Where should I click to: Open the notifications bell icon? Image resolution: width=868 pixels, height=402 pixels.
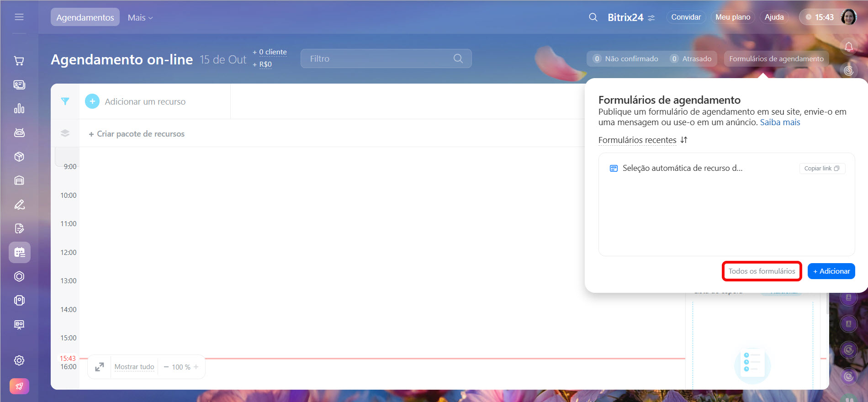848,47
